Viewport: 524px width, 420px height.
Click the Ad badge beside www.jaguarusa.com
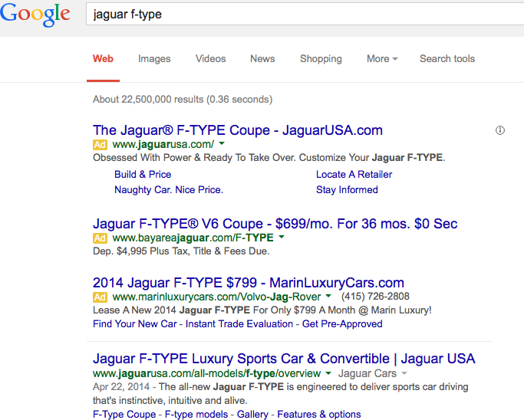[100, 145]
